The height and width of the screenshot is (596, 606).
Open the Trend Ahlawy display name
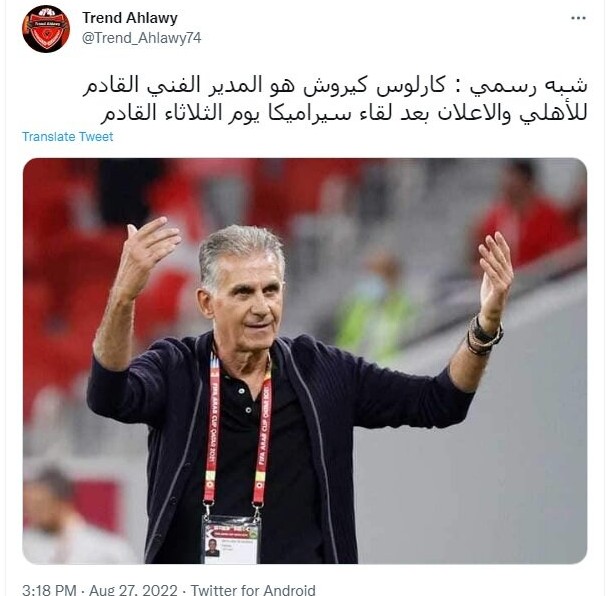[130, 18]
